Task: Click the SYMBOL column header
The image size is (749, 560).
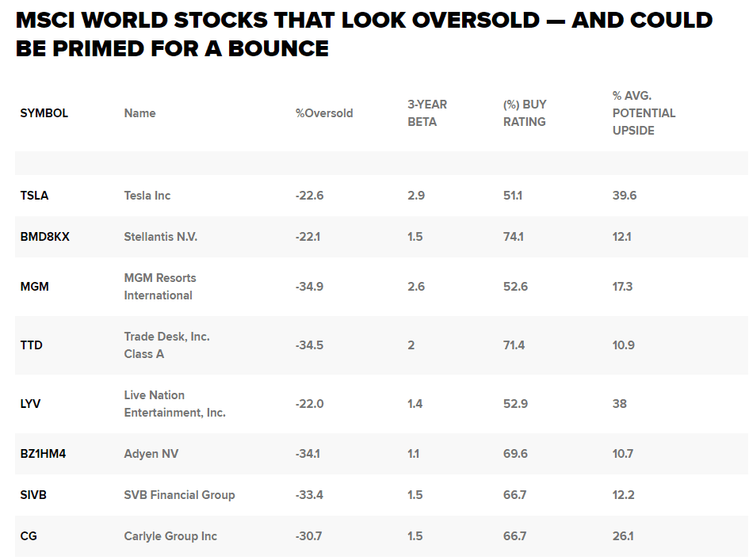Action: point(44,113)
